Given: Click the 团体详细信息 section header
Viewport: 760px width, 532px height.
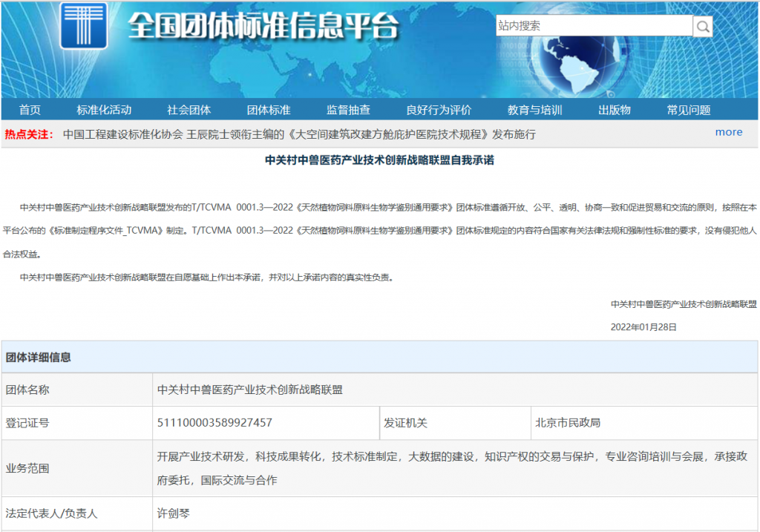Looking at the screenshot, I should coord(379,357).
